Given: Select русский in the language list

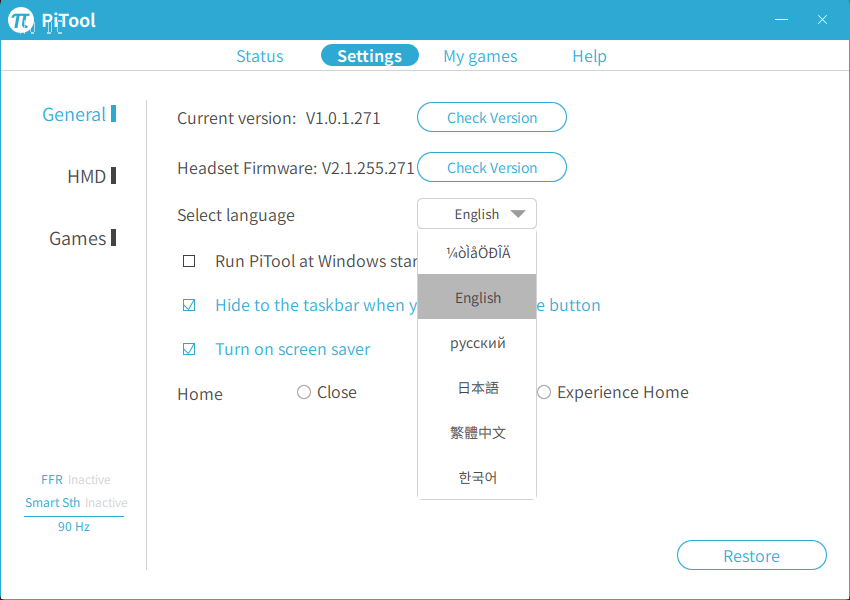Looking at the screenshot, I should pos(477,342).
